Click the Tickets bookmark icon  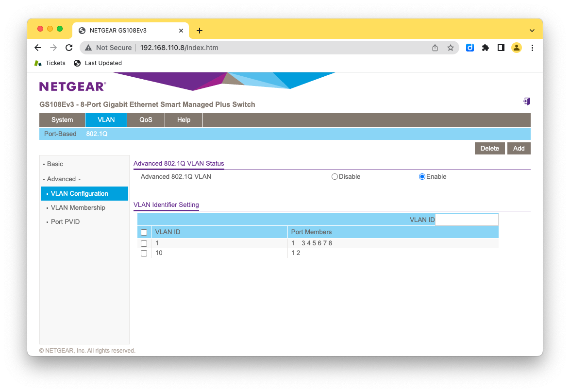pyautogui.click(x=38, y=63)
